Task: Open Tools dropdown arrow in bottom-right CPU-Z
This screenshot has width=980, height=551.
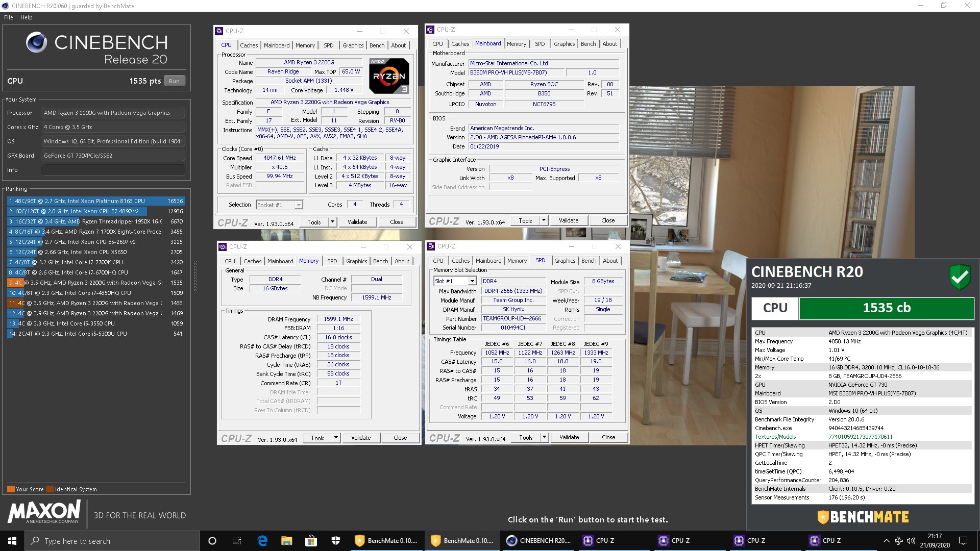Action: tap(544, 437)
